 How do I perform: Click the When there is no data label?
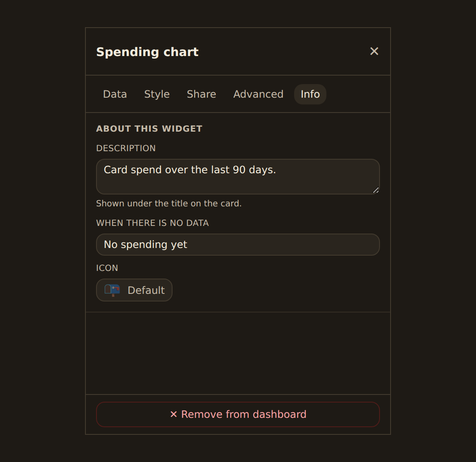point(153,223)
